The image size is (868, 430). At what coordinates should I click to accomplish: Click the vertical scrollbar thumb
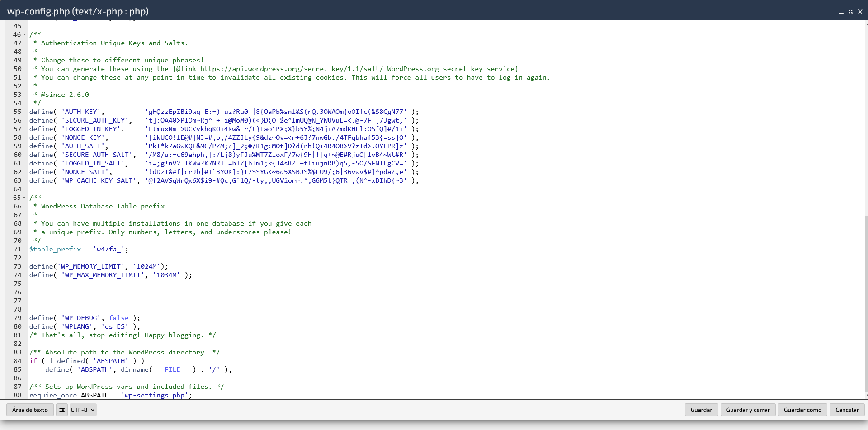pos(866,303)
